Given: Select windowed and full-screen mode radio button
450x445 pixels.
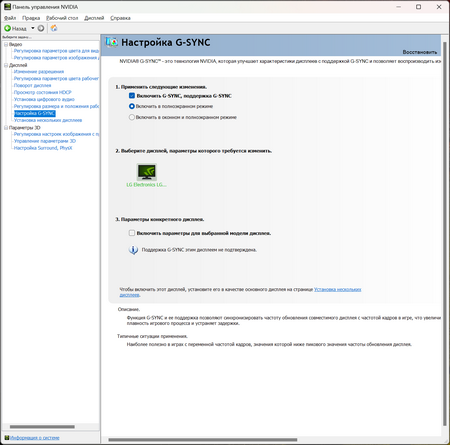Looking at the screenshot, I should point(132,117).
